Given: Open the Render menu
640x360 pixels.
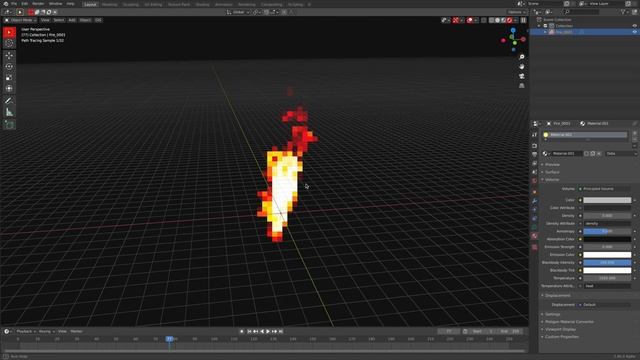Looking at the screenshot, I should [x=38, y=4].
